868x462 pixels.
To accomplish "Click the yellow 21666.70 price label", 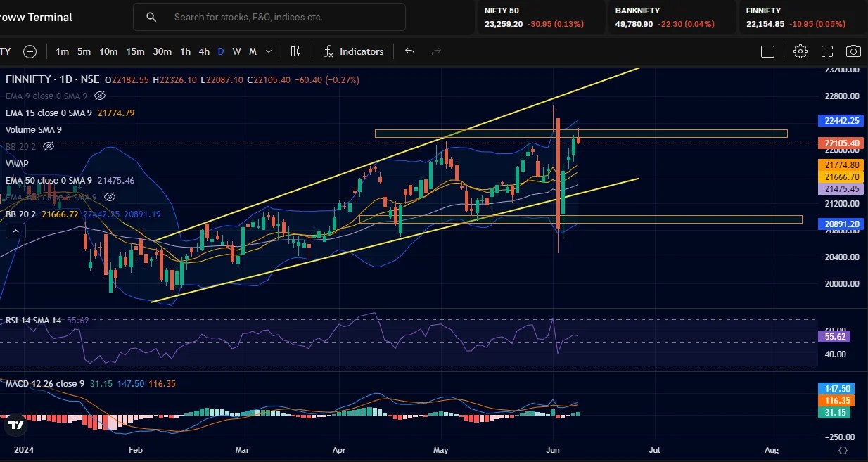I will [x=839, y=177].
